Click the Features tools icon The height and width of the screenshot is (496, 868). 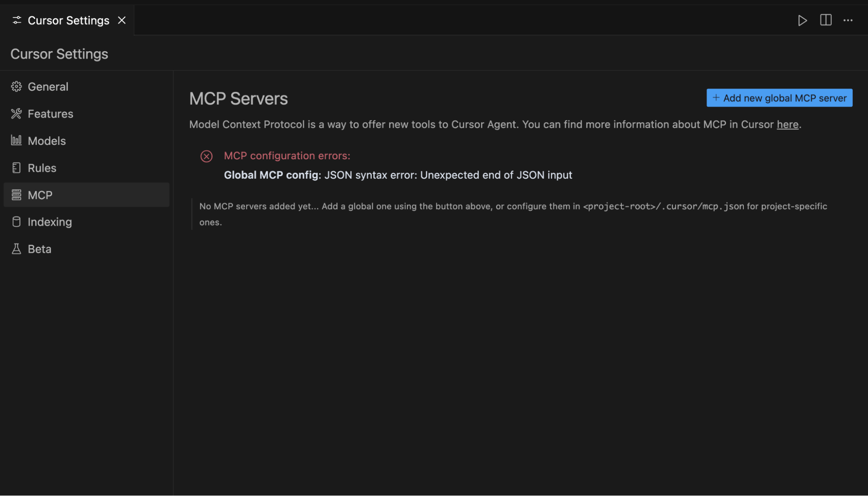point(16,113)
